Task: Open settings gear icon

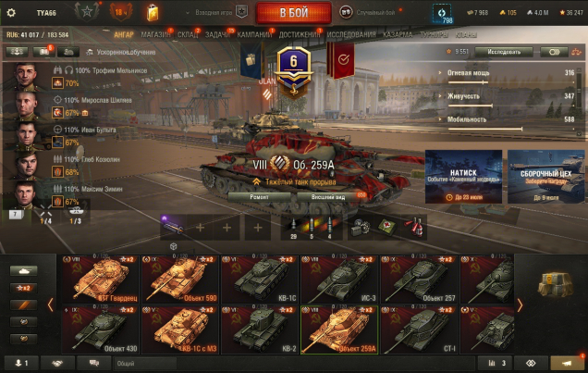Action: coord(11,13)
